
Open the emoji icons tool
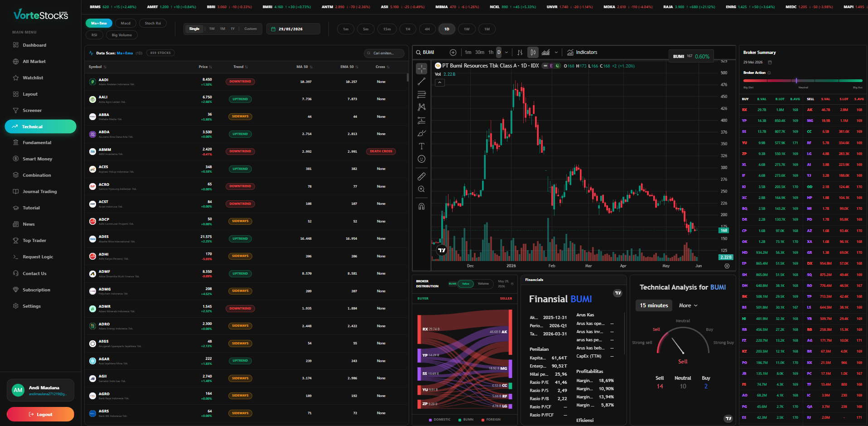click(x=421, y=159)
